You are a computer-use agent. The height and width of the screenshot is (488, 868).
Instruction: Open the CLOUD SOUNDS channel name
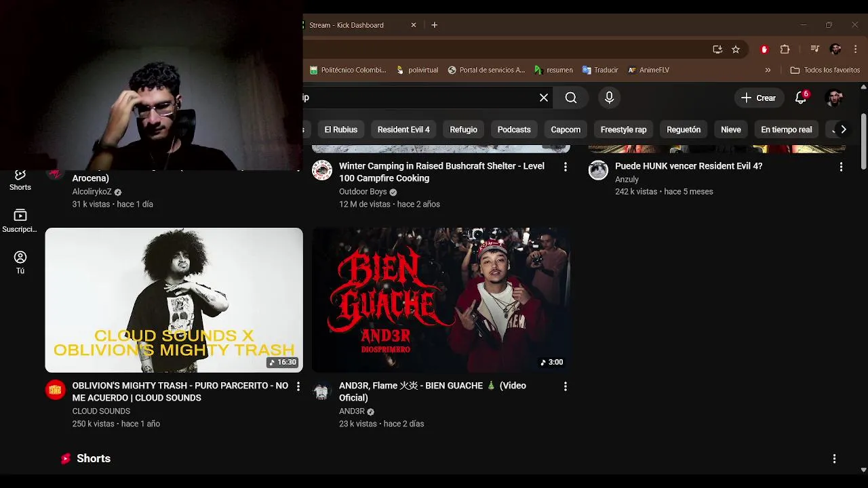coord(101,411)
